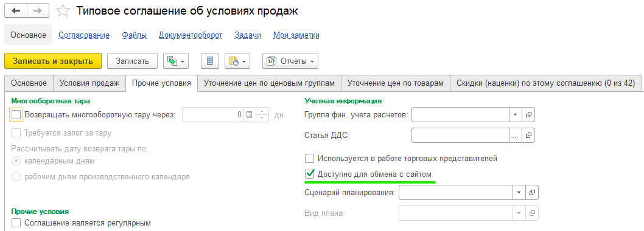The width and height of the screenshot is (644, 231).
Task: Open the create-based-on document icon dropdown
Action: click(176, 61)
